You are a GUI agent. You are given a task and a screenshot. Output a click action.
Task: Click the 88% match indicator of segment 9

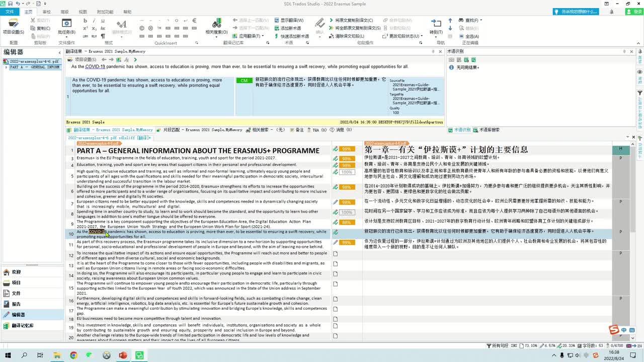pos(347,222)
